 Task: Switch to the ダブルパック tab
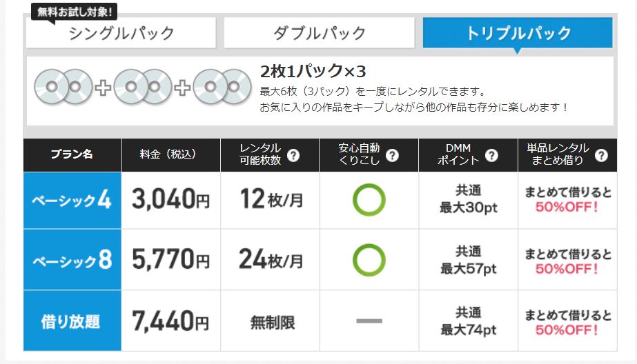coord(320,33)
